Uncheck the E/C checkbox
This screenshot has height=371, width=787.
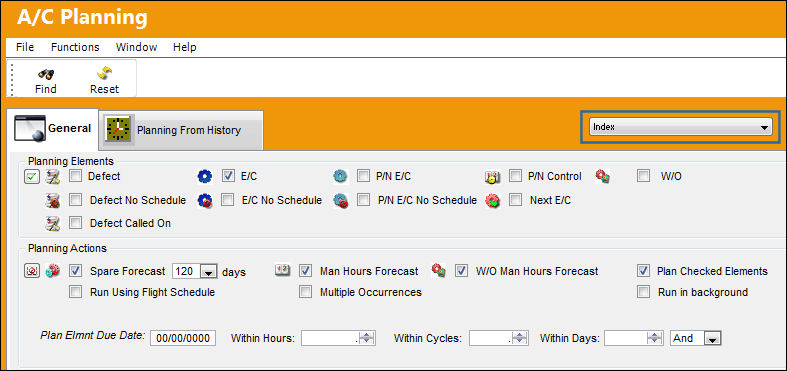(228, 176)
